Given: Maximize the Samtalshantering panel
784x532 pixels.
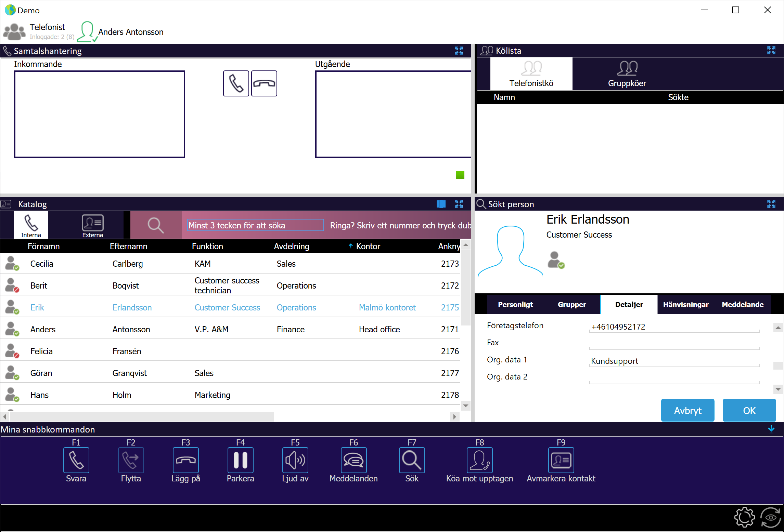Looking at the screenshot, I should pyautogui.click(x=459, y=51).
